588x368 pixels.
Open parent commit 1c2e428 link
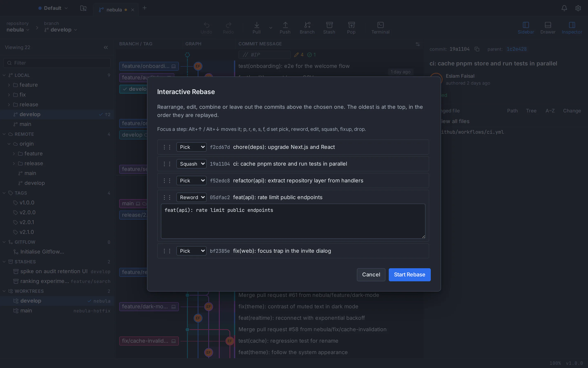[x=517, y=49]
